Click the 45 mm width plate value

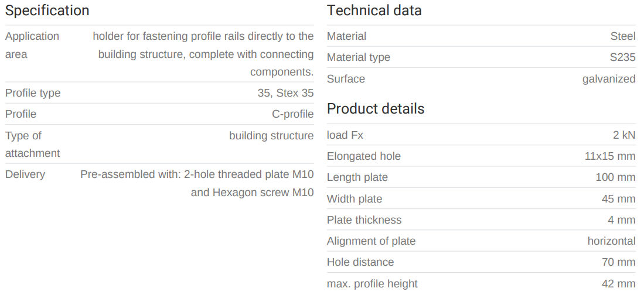point(618,199)
